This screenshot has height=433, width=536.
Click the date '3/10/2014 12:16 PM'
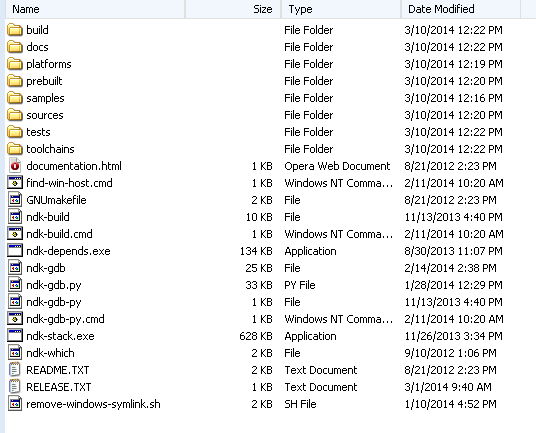pyautogui.click(x=454, y=98)
